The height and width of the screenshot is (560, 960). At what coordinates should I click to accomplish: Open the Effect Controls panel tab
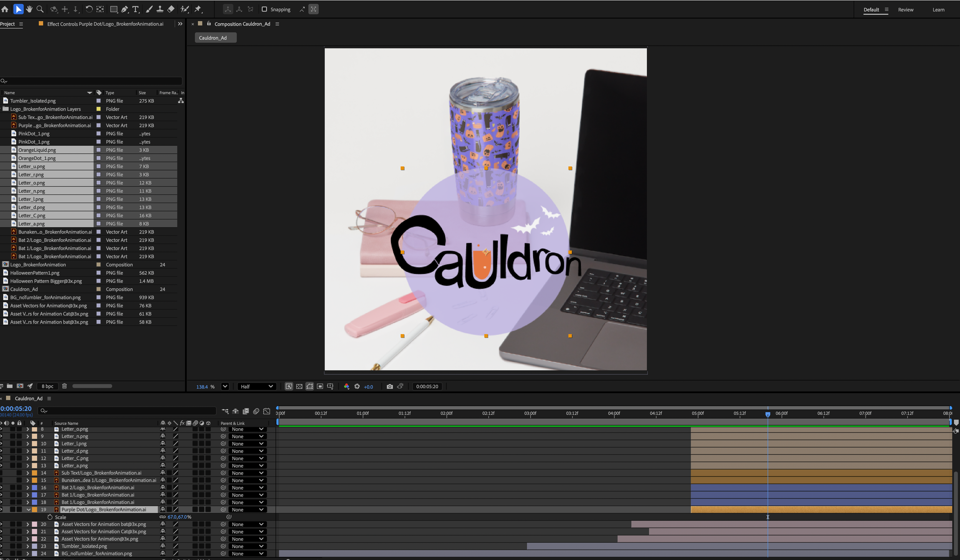click(105, 24)
